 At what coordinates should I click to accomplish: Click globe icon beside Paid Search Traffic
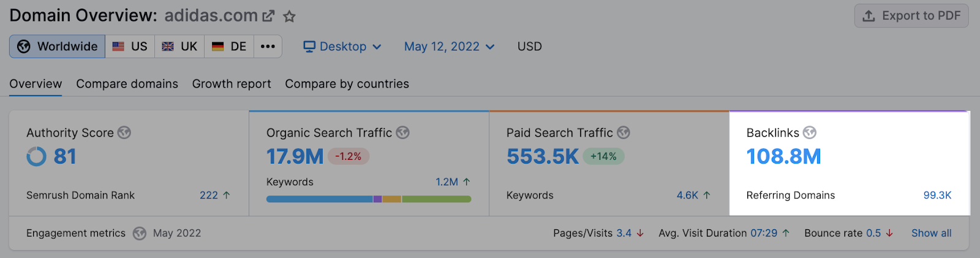[624, 132]
